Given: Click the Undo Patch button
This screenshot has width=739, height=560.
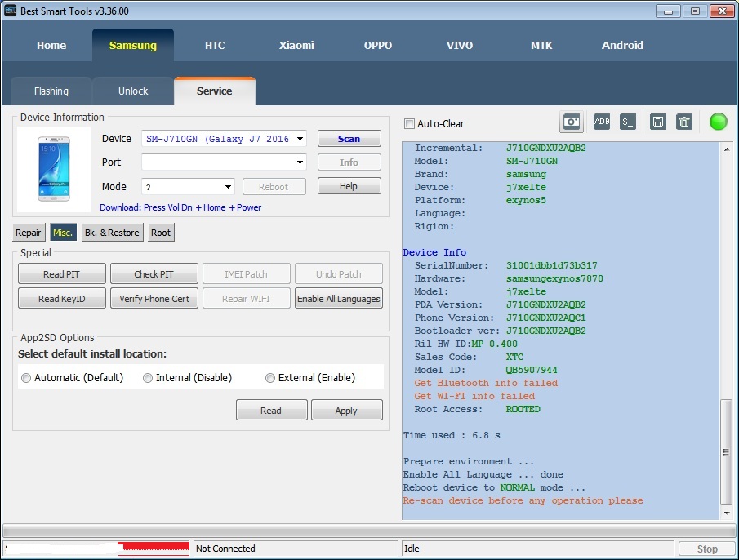Looking at the screenshot, I should coord(339,274).
